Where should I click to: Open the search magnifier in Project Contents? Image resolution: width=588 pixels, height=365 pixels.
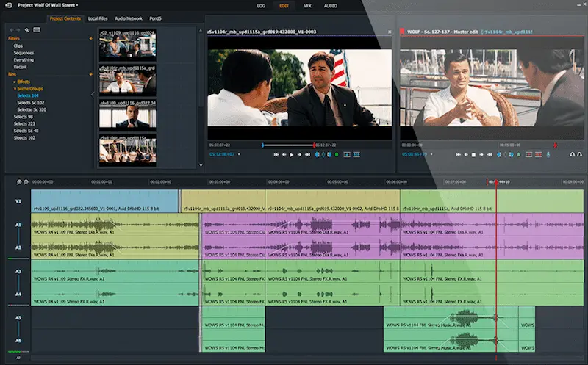(x=26, y=30)
